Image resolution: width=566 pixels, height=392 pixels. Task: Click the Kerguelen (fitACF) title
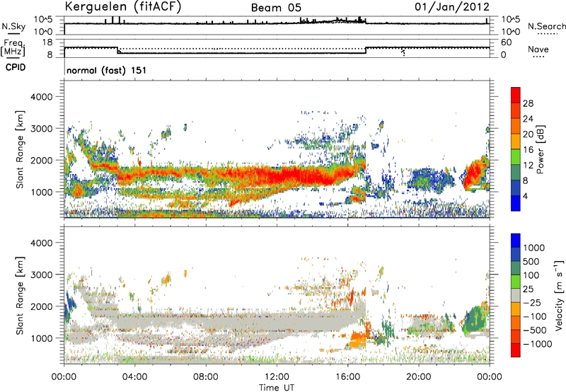[122, 6]
